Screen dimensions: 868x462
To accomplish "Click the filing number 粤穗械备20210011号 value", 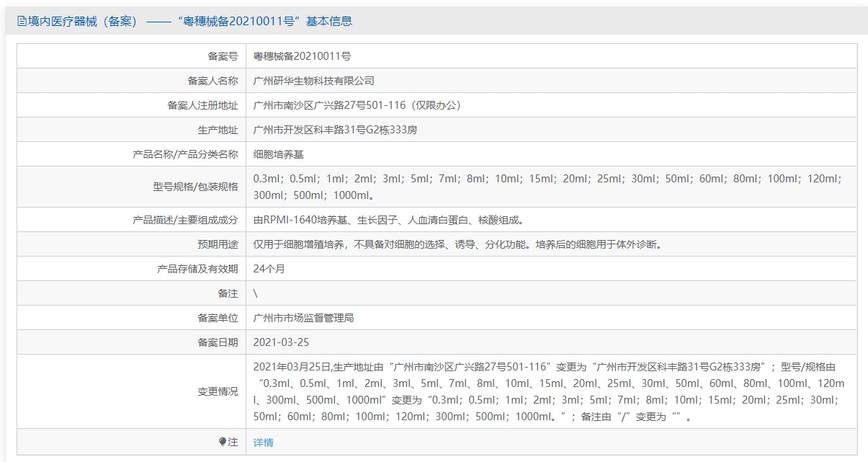I will pos(303,56).
